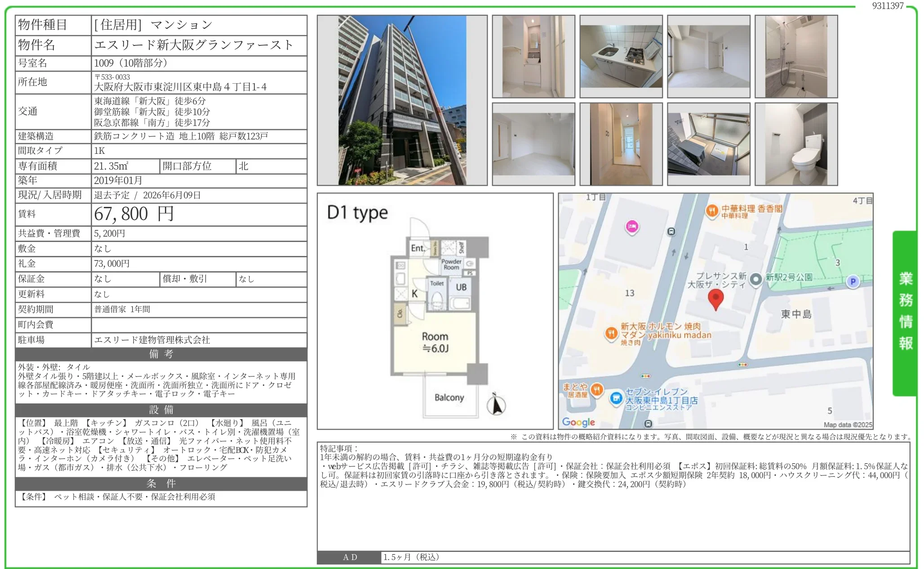This screenshot has width=924, height=569.
Task: Click the bus stop icon near the Google logo
Action: click(648, 423)
